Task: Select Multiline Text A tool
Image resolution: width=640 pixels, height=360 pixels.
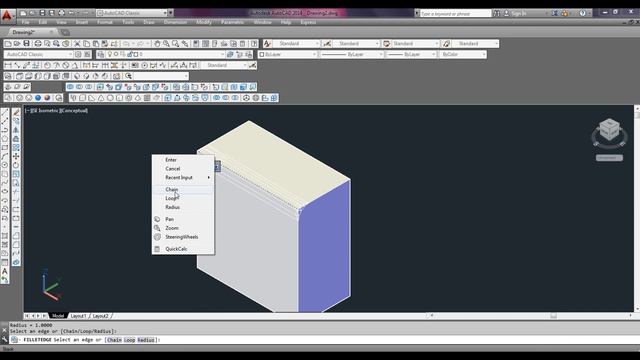Action: coord(5,271)
